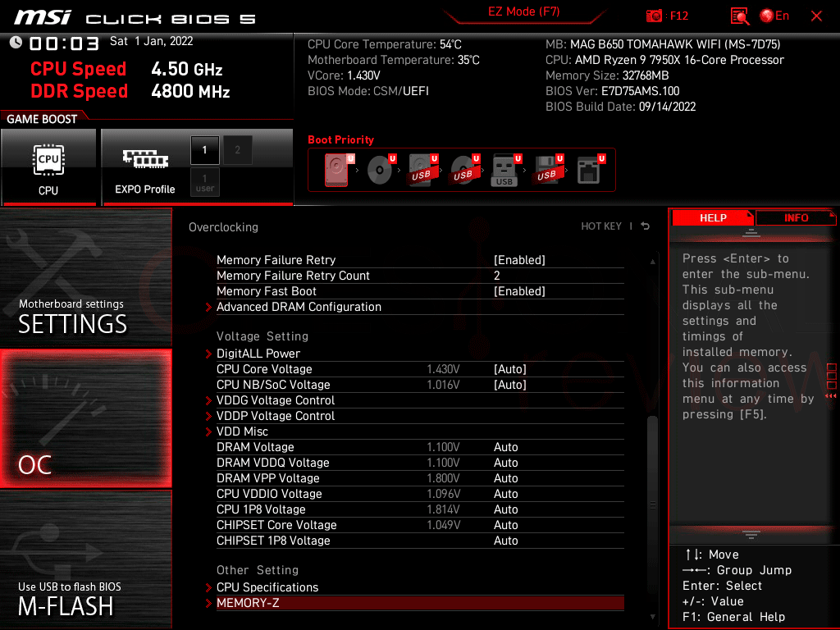The height and width of the screenshot is (630, 840).
Task: Edit the DRAM Voltage Auto field
Action: click(x=505, y=447)
